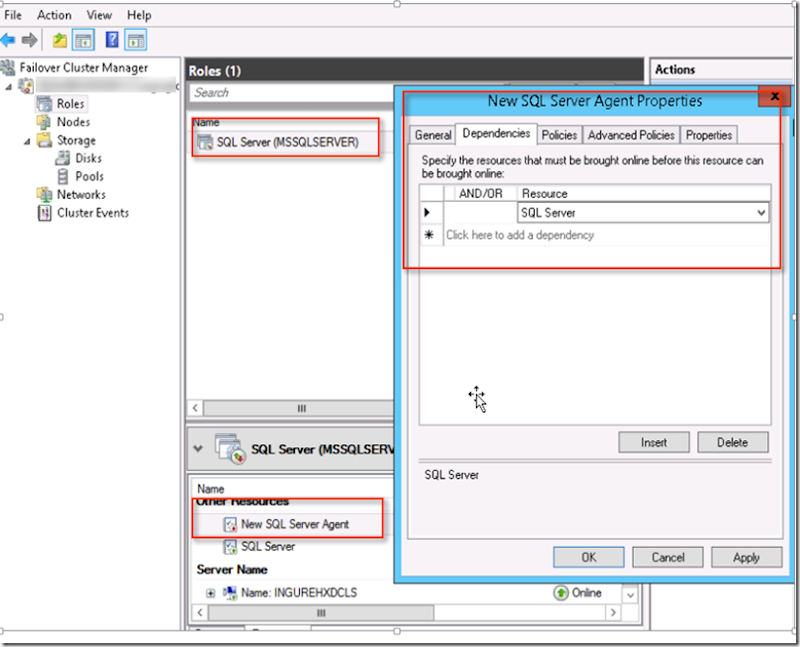Click the New SQL Server Agent resource icon
Screen dimensions: 800x647
230,525
